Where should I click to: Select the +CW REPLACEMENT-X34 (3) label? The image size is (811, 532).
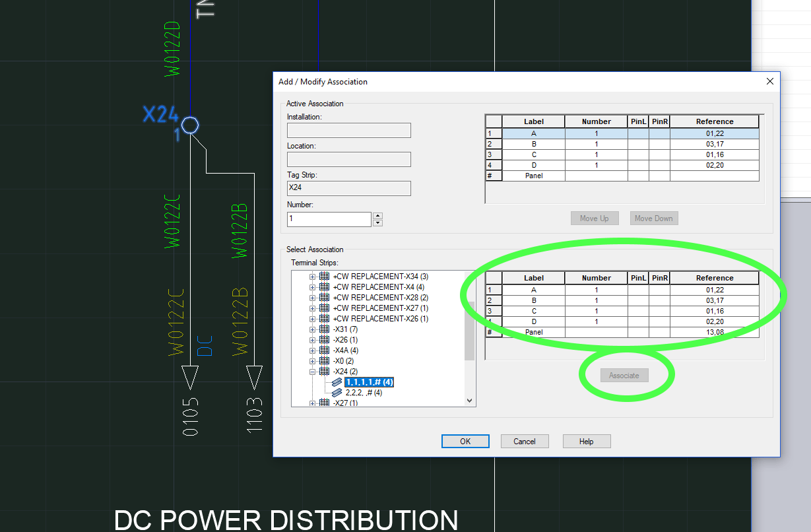pyautogui.click(x=381, y=277)
